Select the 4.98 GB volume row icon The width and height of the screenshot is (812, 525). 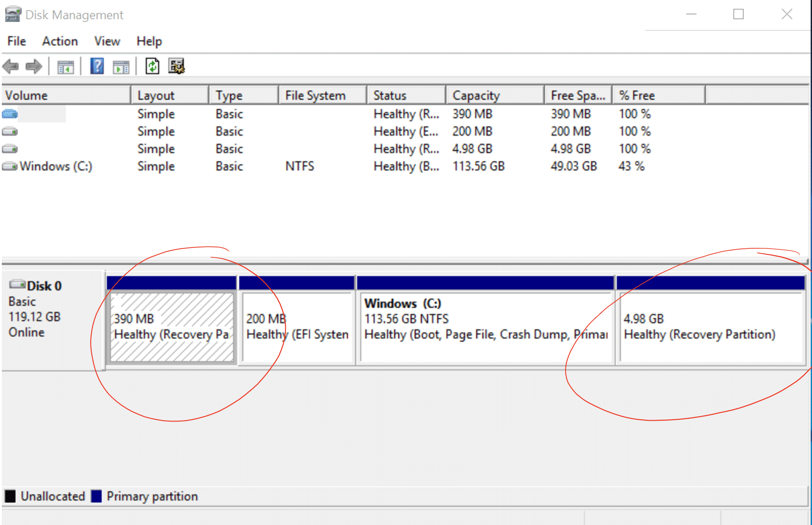10,149
